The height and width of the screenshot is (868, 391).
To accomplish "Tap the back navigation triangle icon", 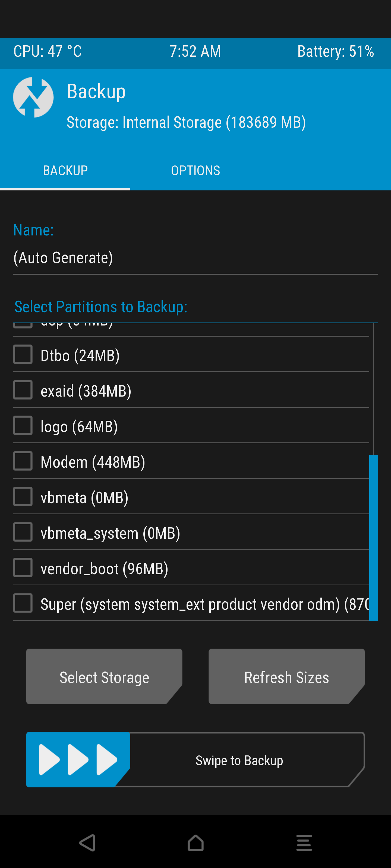I will click(87, 843).
